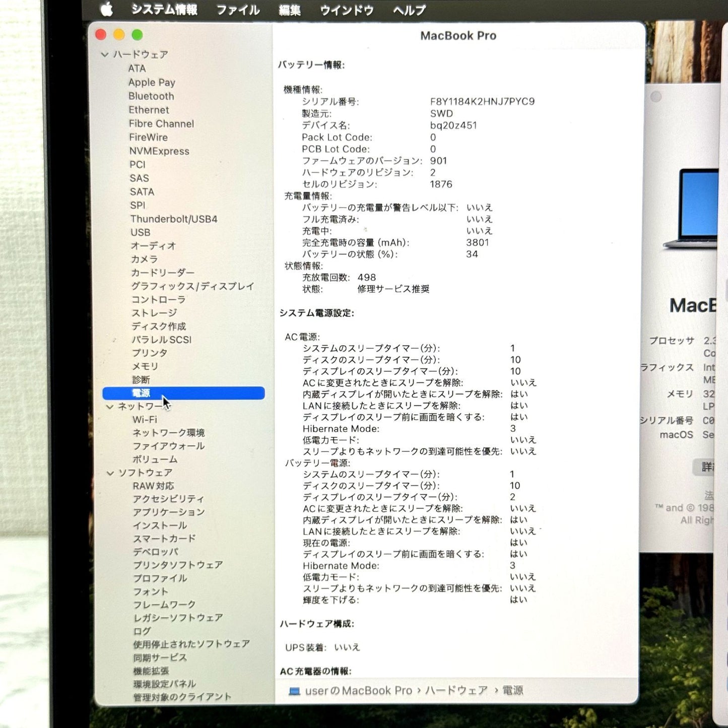Collapse the ハードウェア section

tap(105, 54)
